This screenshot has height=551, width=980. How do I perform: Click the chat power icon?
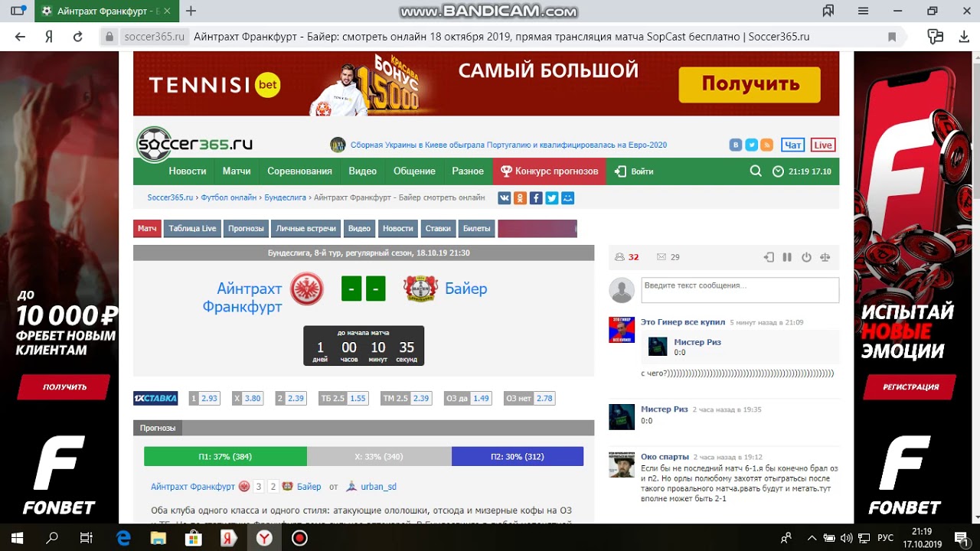point(806,257)
